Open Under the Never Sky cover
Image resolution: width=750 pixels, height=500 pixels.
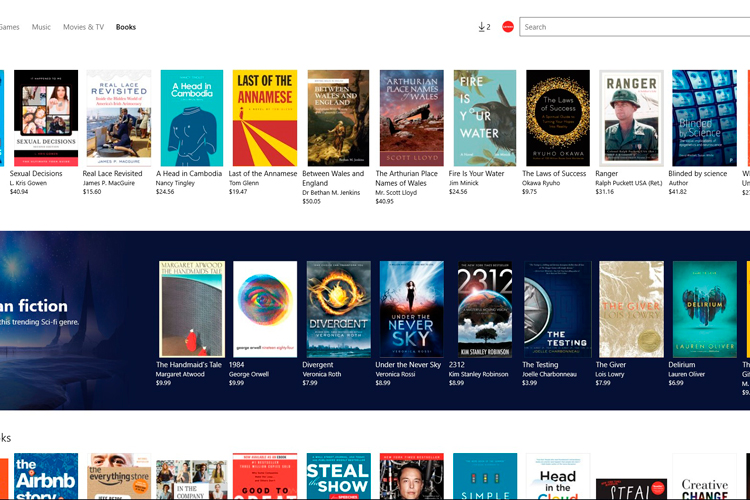coord(412,309)
